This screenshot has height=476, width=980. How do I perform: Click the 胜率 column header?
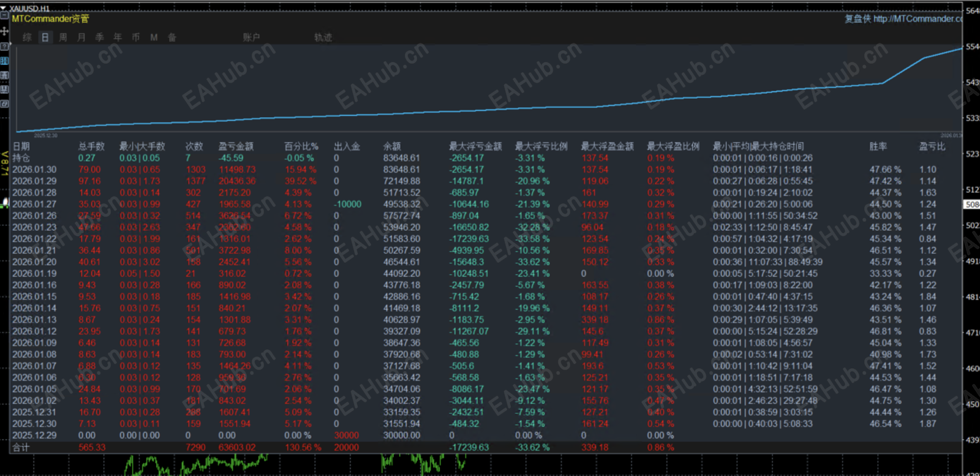pos(878,146)
